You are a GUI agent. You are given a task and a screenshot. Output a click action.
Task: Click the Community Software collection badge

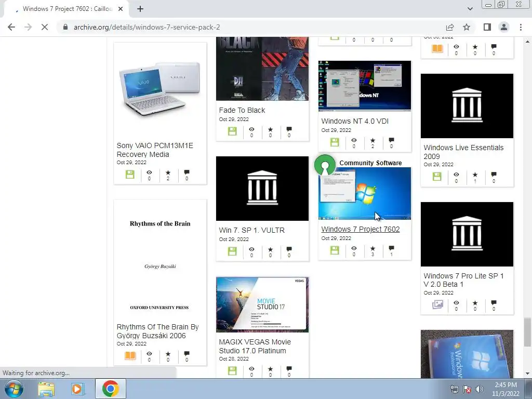[325, 165]
